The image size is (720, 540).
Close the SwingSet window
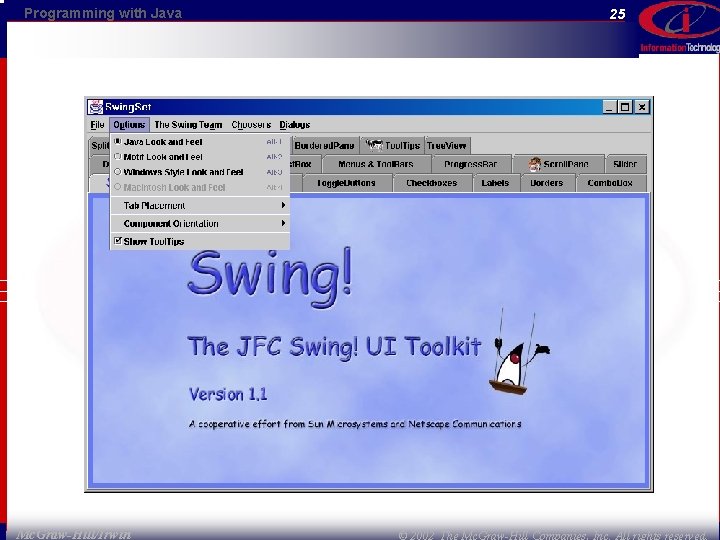[641, 107]
